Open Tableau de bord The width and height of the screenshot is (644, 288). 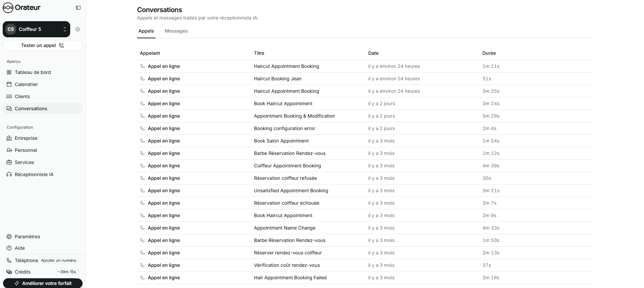point(43,72)
